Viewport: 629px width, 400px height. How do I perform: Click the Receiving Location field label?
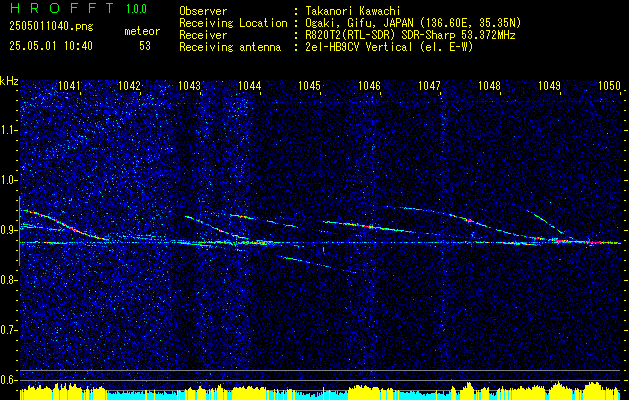(x=233, y=23)
